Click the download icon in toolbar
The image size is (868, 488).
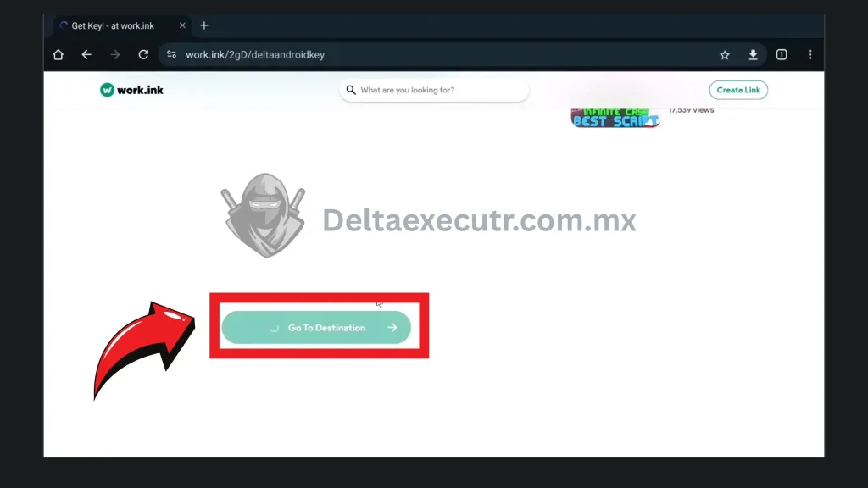(753, 55)
